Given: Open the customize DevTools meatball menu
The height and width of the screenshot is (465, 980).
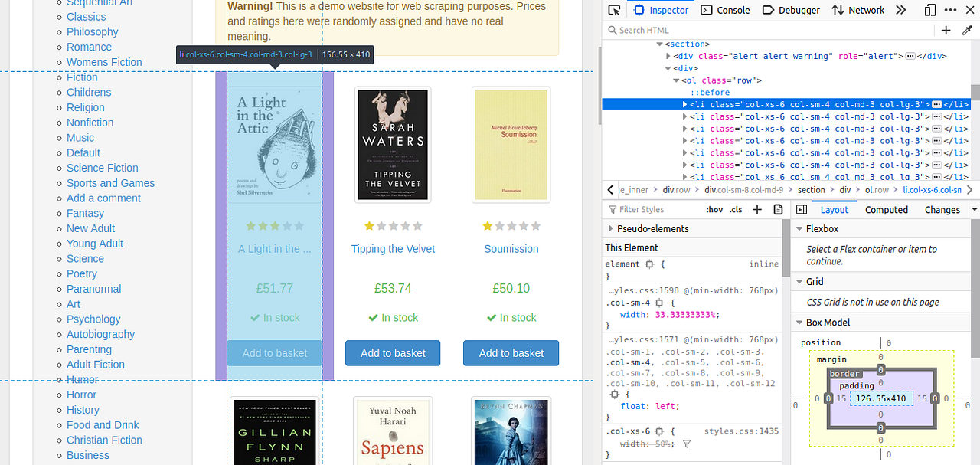Looking at the screenshot, I should coord(949,10).
